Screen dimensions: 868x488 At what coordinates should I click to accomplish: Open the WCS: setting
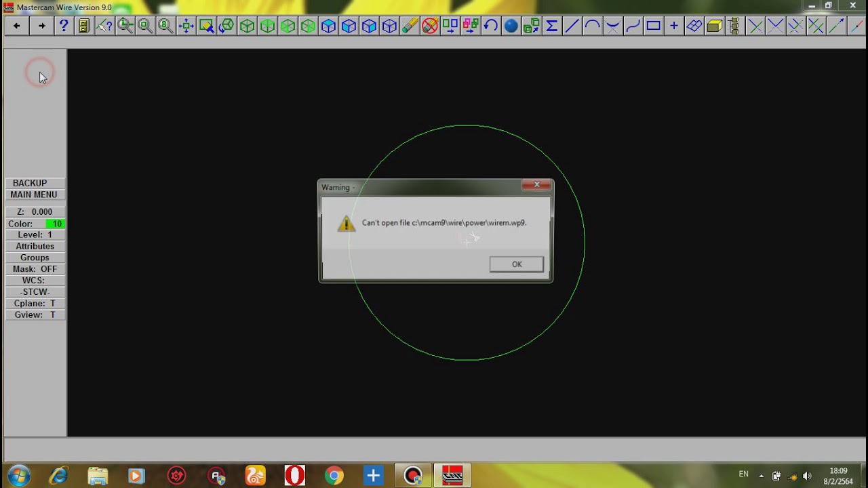(x=35, y=281)
